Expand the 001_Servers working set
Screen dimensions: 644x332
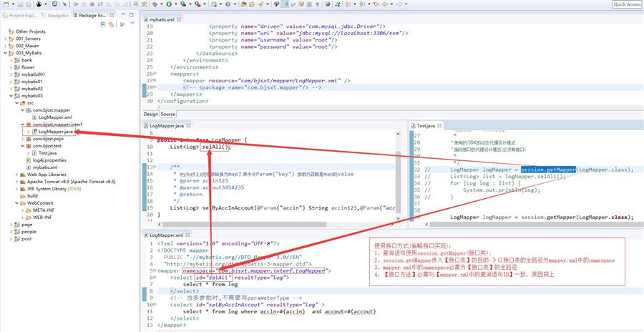pyautogui.click(x=5, y=39)
